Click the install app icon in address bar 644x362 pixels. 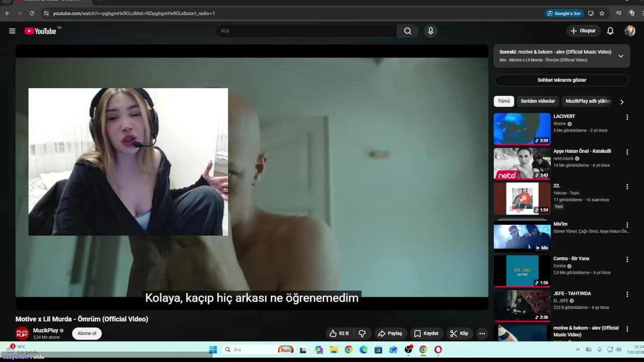[x=591, y=14]
